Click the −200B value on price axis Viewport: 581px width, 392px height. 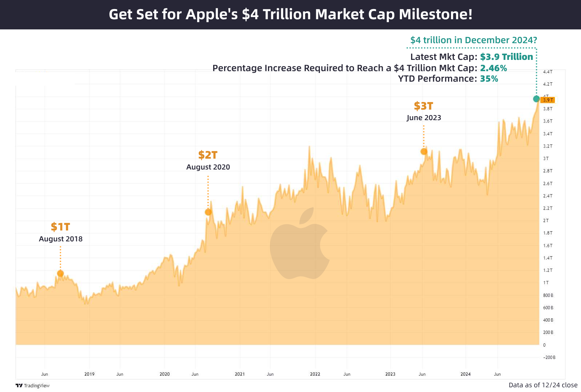549,358
